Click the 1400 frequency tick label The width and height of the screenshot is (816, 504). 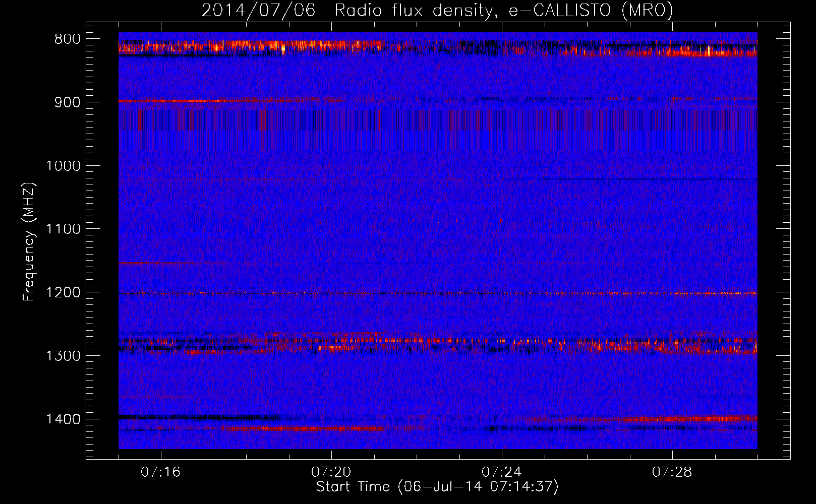pyautogui.click(x=63, y=419)
